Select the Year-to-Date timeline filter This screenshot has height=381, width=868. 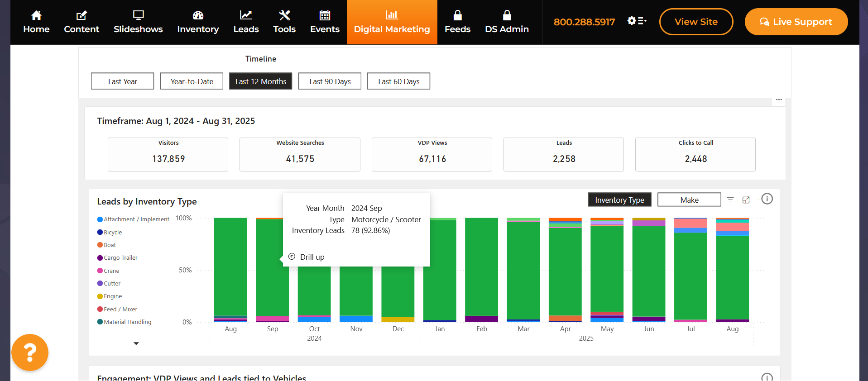tap(192, 81)
